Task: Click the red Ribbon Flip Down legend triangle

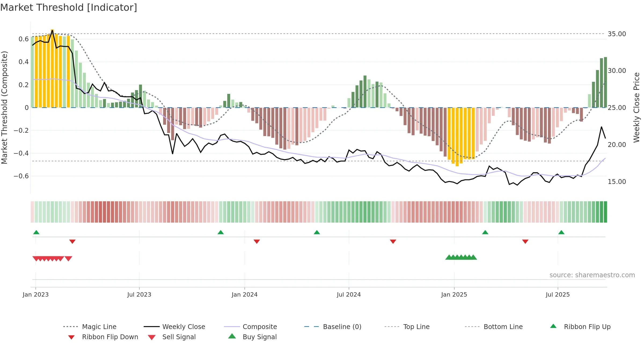Action: [71, 337]
